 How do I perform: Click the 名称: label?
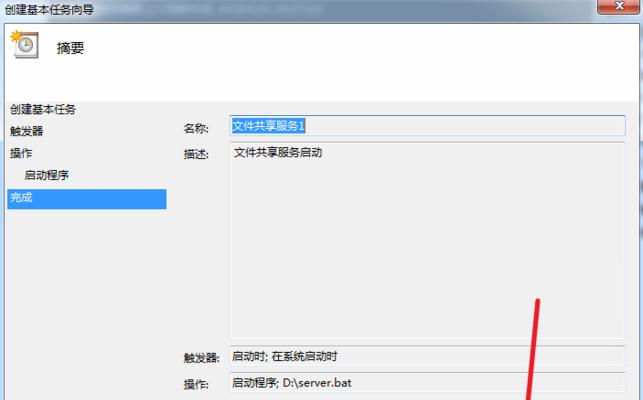pos(196,128)
